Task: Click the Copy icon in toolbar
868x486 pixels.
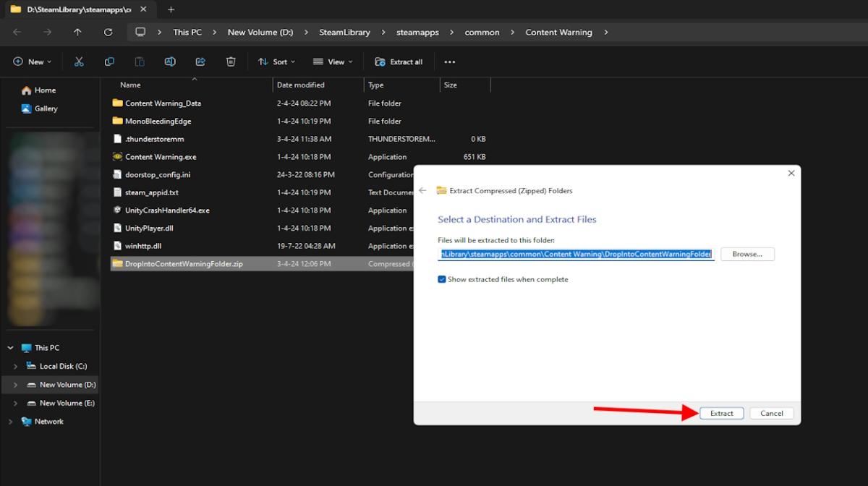Action: click(109, 62)
